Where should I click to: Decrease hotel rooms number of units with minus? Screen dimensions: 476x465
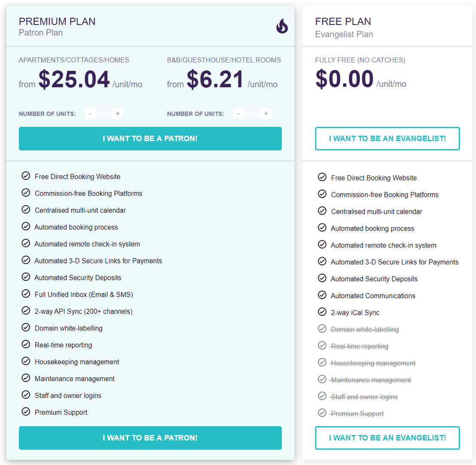coord(238,113)
